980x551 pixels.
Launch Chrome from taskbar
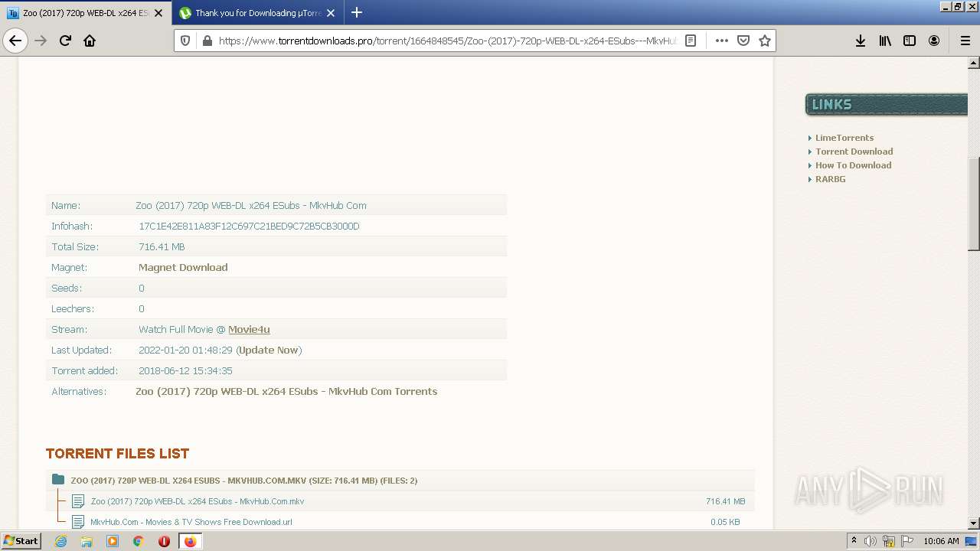click(x=139, y=541)
